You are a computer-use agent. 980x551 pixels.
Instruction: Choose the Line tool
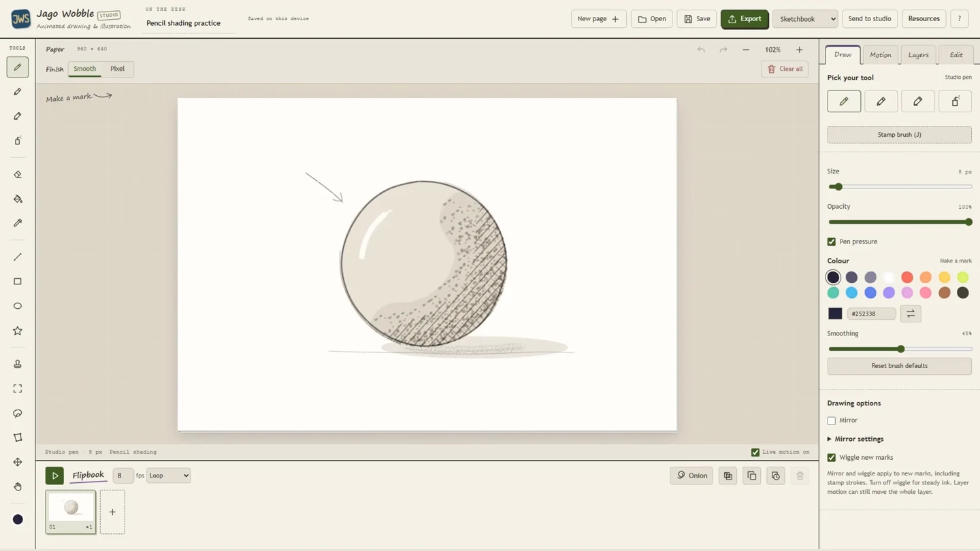(x=18, y=257)
